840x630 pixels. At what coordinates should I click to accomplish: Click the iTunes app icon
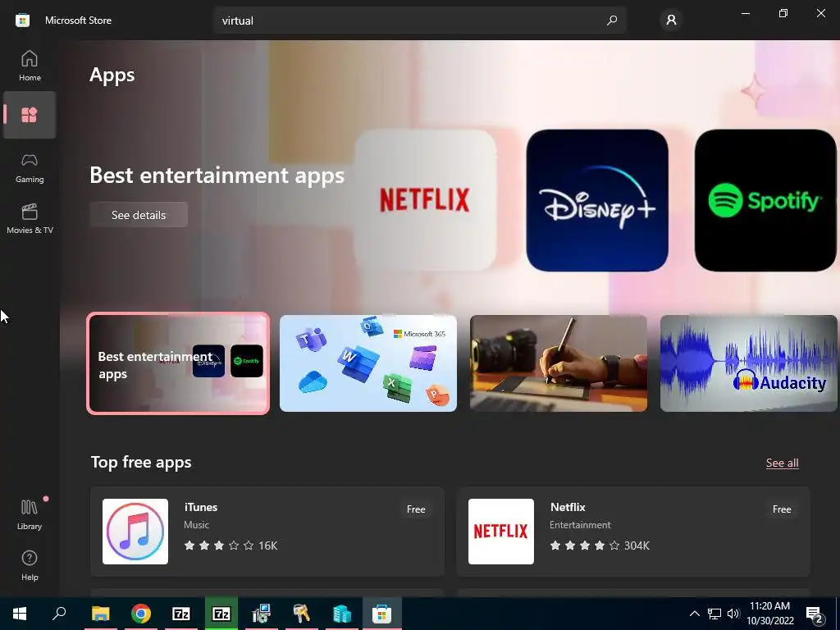pos(135,532)
